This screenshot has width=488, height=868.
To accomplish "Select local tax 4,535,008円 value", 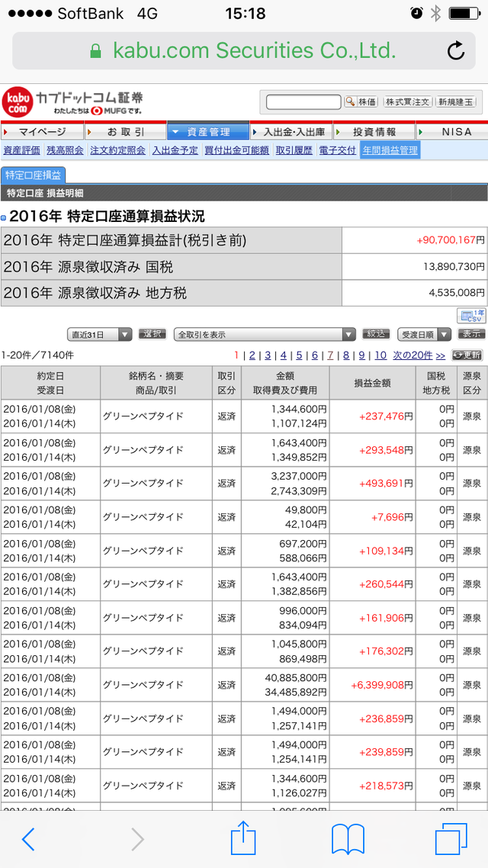I will tap(457, 294).
